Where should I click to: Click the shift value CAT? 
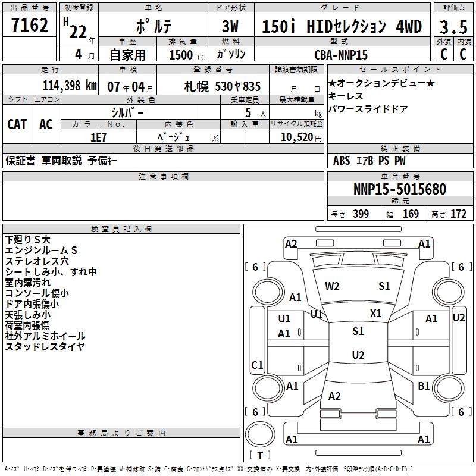point(17,124)
